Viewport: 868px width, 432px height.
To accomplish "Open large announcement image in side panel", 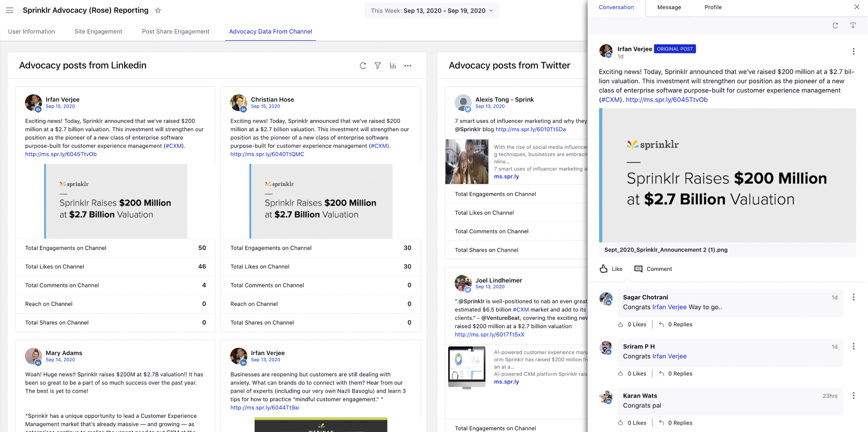I will (727, 175).
